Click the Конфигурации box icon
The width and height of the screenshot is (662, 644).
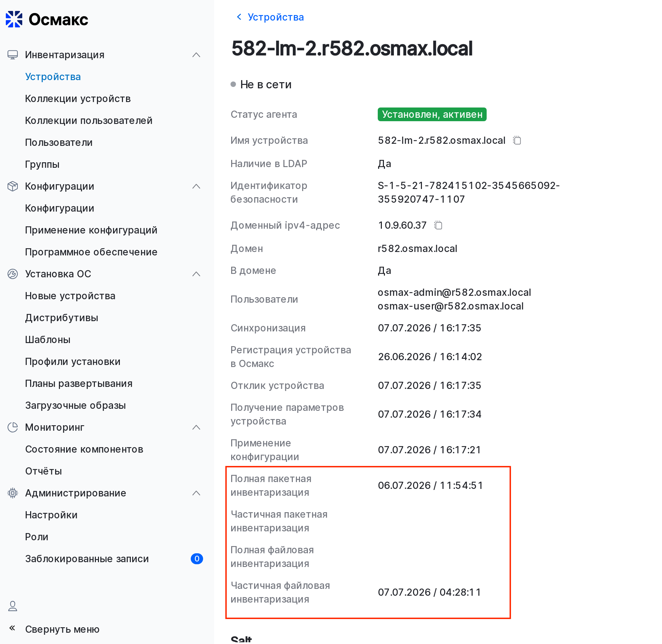click(x=13, y=186)
